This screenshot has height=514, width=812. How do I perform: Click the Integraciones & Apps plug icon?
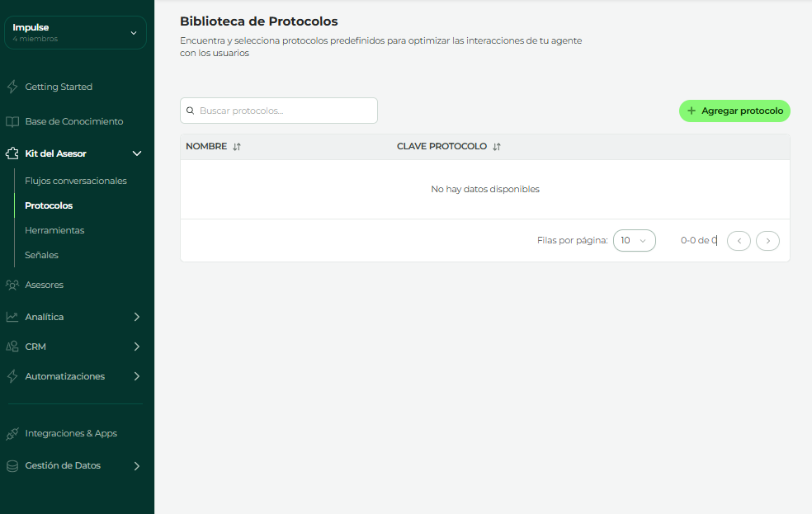(12, 433)
